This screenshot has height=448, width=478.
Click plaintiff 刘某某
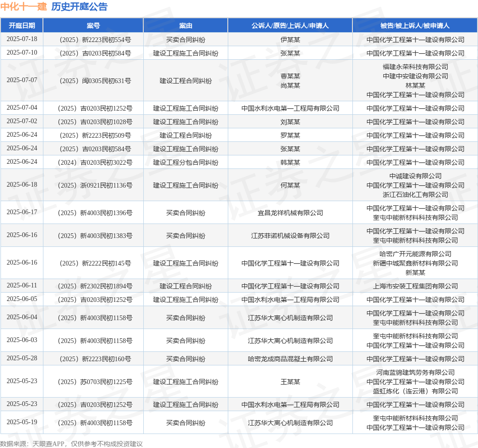tap(290, 122)
